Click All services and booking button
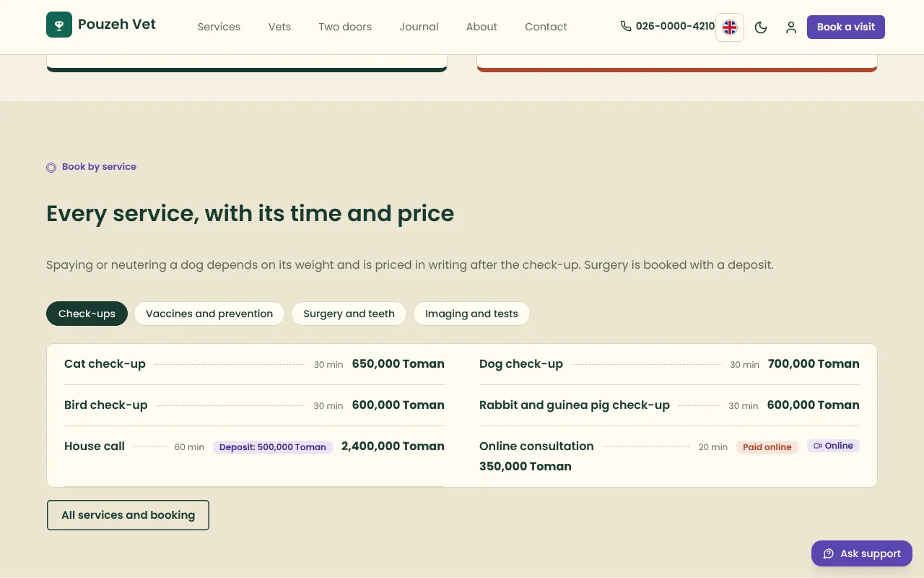Viewport: 924px width, 578px height. [x=128, y=515]
